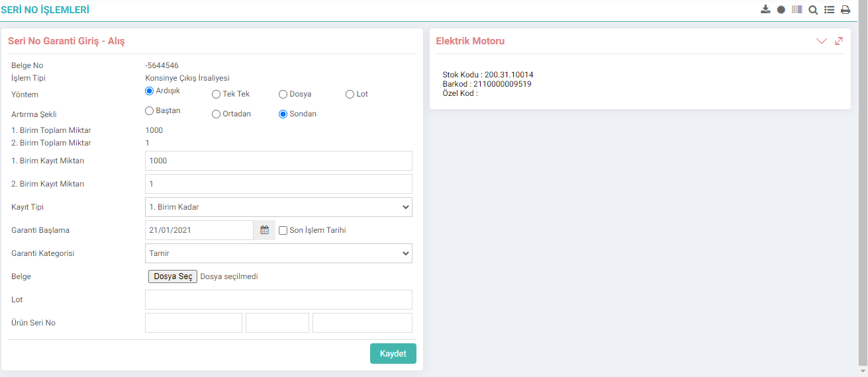The height and width of the screenshot is (377, 868).
Task: Click the Elektrik Motoru panel title
Action: [x=470, y=41]
